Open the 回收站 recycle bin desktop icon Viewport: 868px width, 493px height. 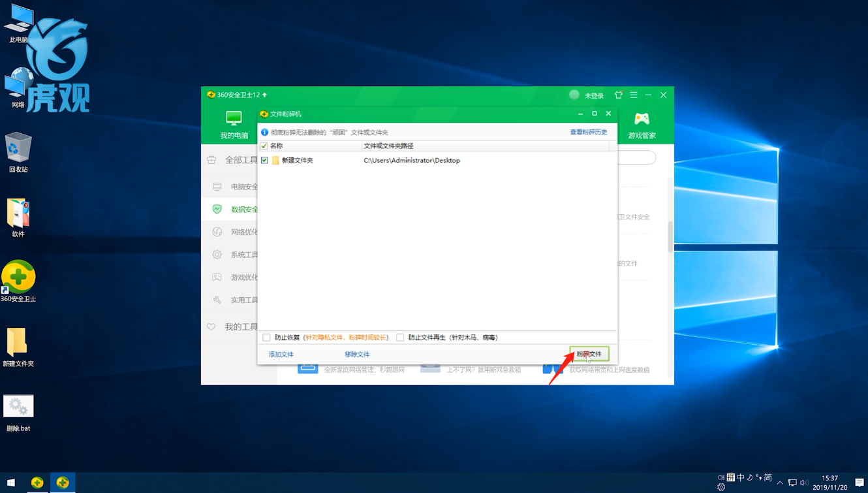[18, 152]
